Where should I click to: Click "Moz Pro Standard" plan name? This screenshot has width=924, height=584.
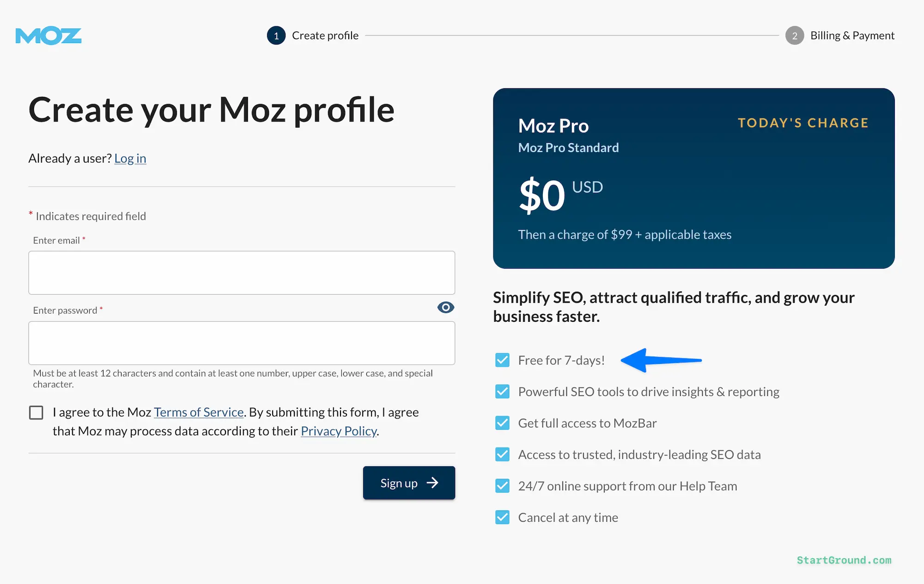point(568,148)
